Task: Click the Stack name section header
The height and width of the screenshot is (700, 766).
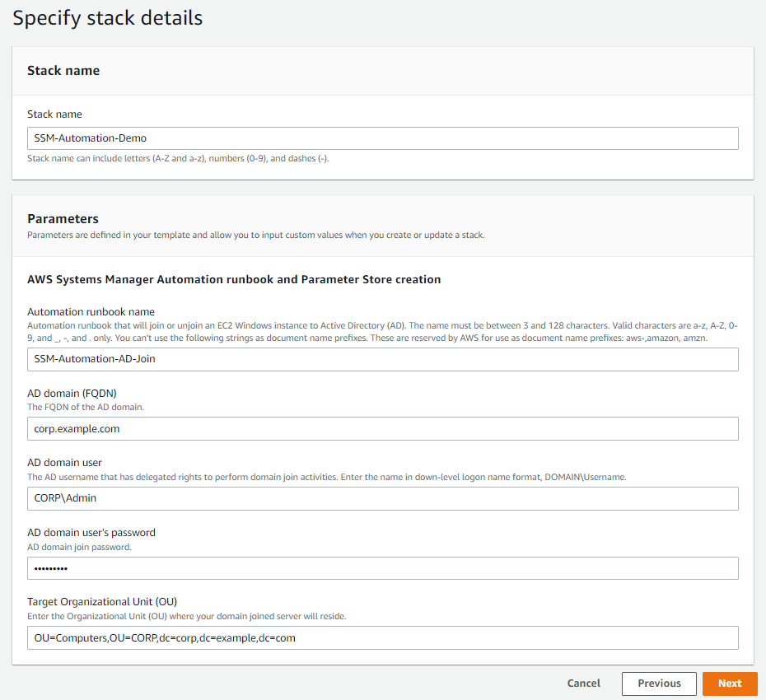Action: click(63, 71)
